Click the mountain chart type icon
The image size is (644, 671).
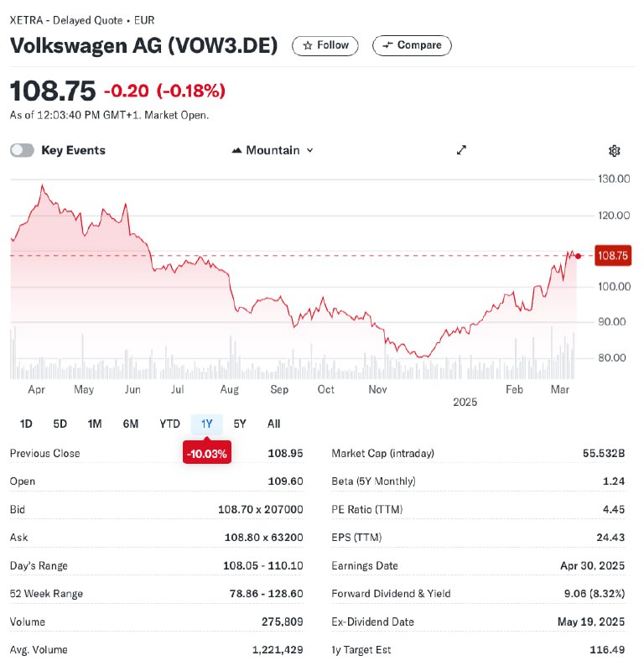point(236,151)
